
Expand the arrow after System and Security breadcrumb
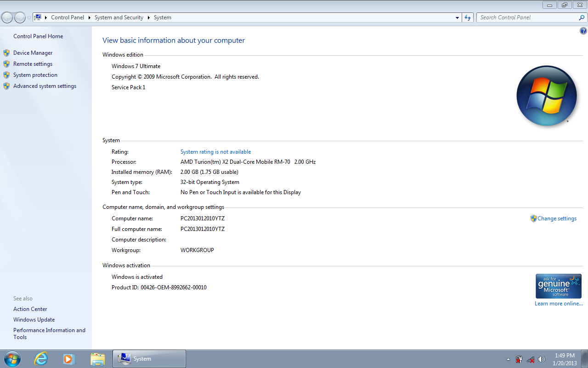tap(148, 17)
